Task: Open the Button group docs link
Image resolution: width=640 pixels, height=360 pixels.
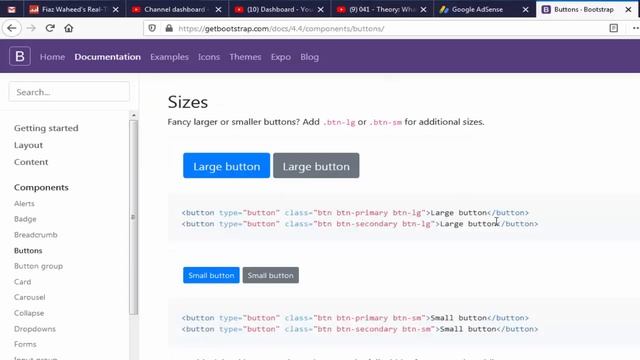Action: 38,266
